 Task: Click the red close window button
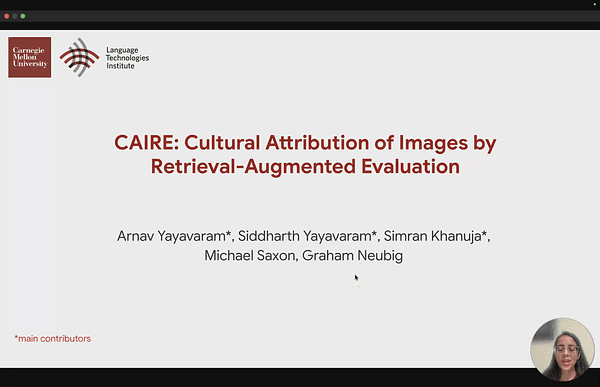coord(7,16)
